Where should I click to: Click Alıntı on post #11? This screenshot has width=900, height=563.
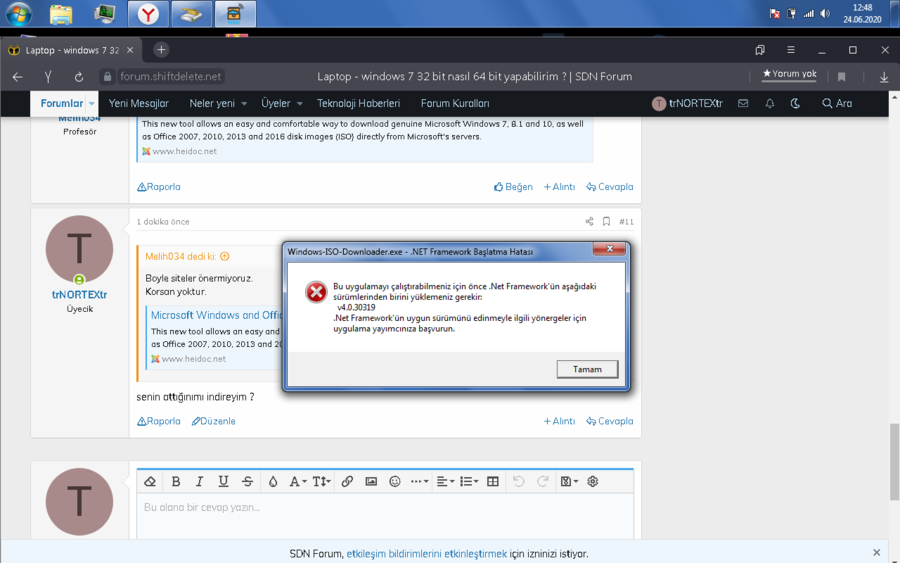pyautogui.click(x=559, y=421)
